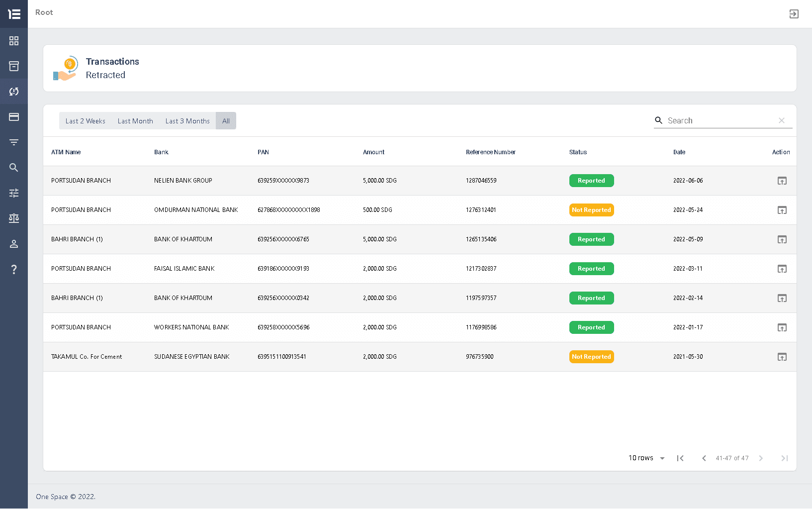This screenshot has width=812, height=509.
Task: Open the Dashboard grid icon in sidebar
Action: [x=13, y=41]
